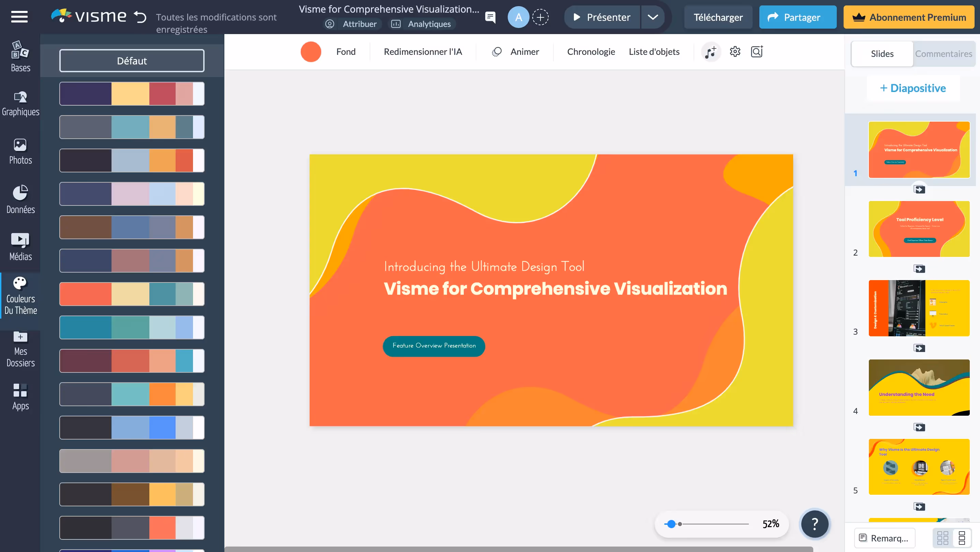Click the presentation title text field
The image size is (980, 552).
point(389,9)
